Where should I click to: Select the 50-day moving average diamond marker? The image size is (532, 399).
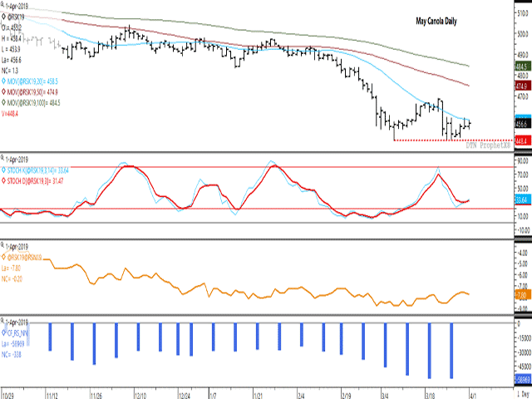pyautogui.click(x=3, y=91)
